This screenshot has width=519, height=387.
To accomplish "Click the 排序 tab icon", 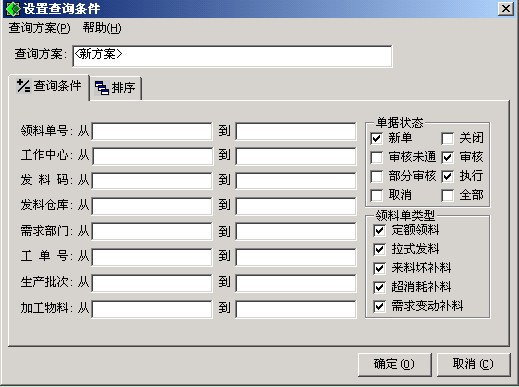I will (x=101, y=88).
